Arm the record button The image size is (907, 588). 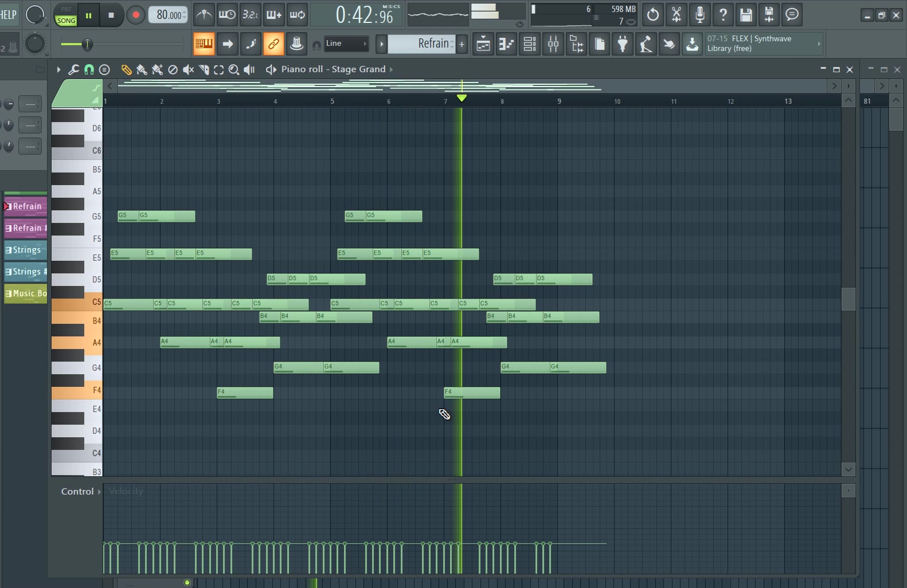click(135, 15)
